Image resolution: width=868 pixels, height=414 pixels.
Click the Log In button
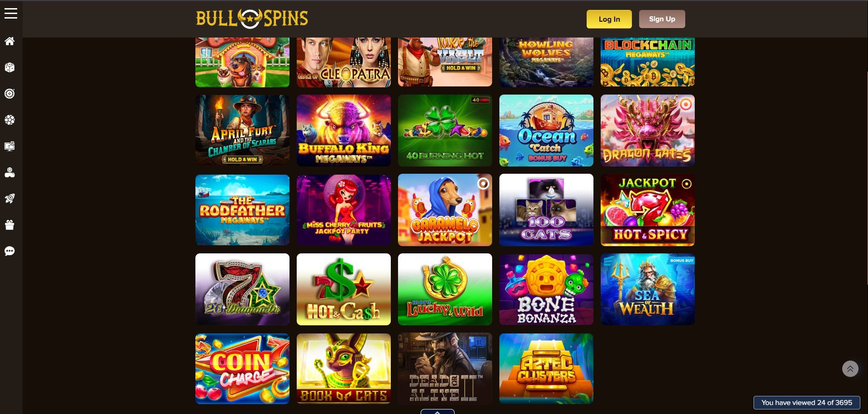click(609, 19)
